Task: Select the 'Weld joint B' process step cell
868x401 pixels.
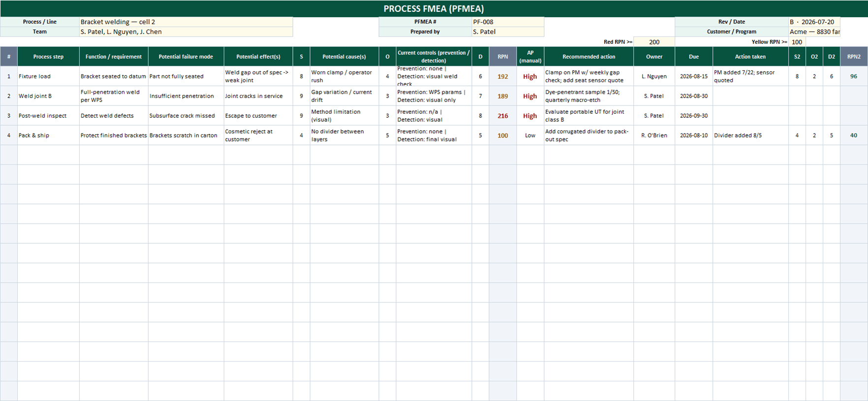Action: (x=48, y=96)
